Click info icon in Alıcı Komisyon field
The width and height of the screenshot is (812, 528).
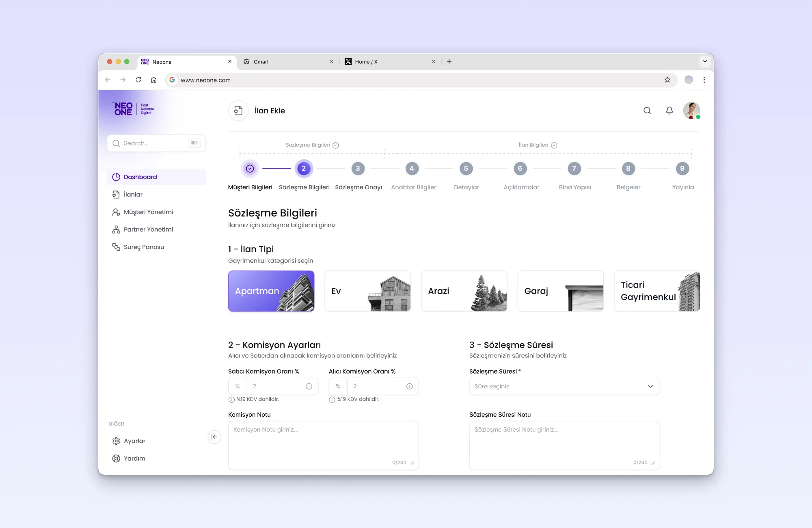pos(409,386)
